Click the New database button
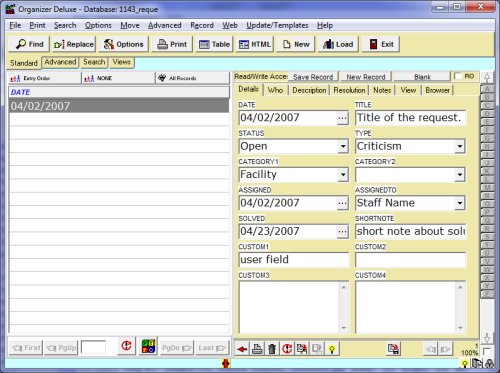This screenshot has width=500, height=373. coord(296,44)
